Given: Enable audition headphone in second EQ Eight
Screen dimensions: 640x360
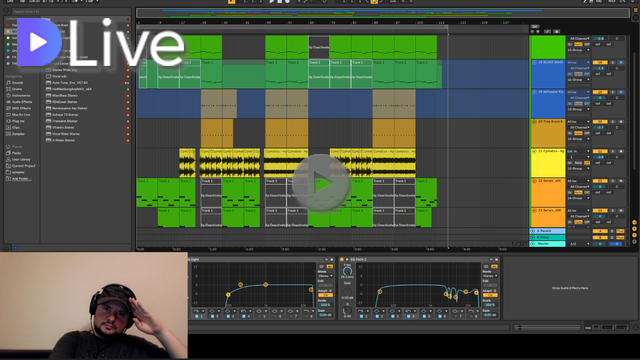Looking at the screenshot, I should [486, 267].
